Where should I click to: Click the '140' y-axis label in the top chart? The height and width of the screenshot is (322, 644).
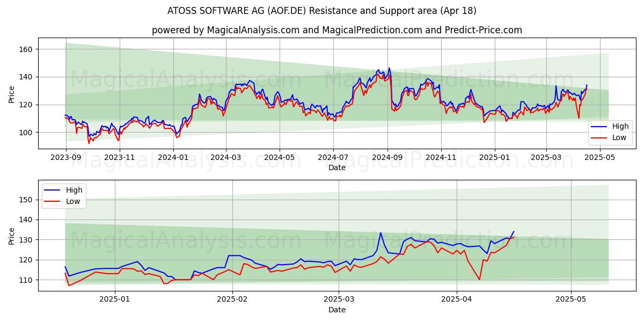pyautogui.click(x=26, y=77)
